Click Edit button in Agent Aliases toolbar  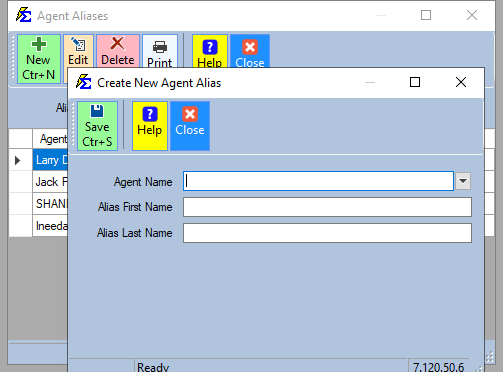click(78, 51)
